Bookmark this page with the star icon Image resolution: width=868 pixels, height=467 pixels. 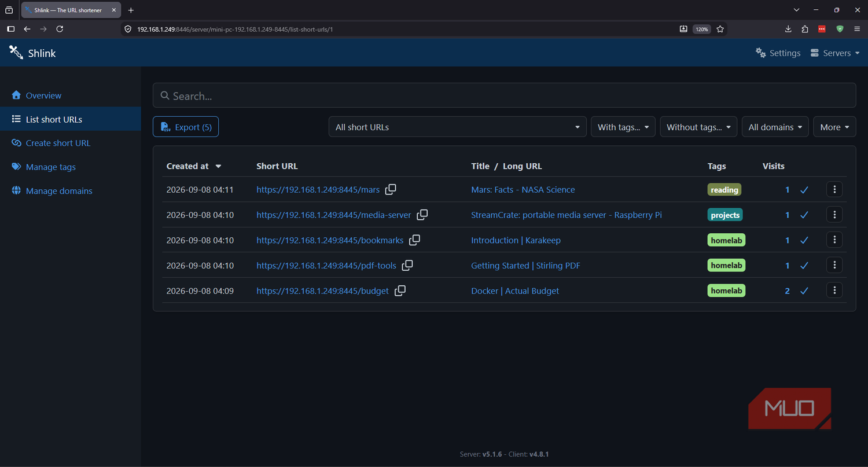pyautogui.click(x=720, y=29)
